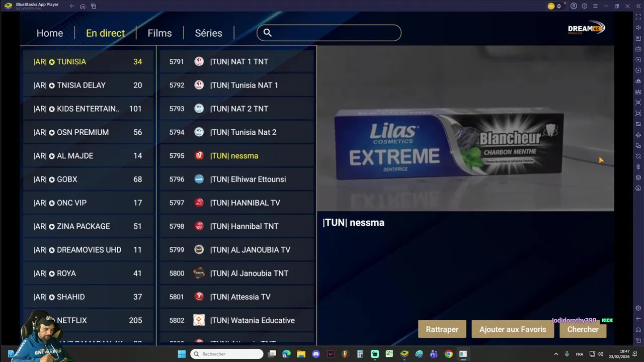
Task: Select the |AR| GOBX category
Action: [x=88, y=179]
